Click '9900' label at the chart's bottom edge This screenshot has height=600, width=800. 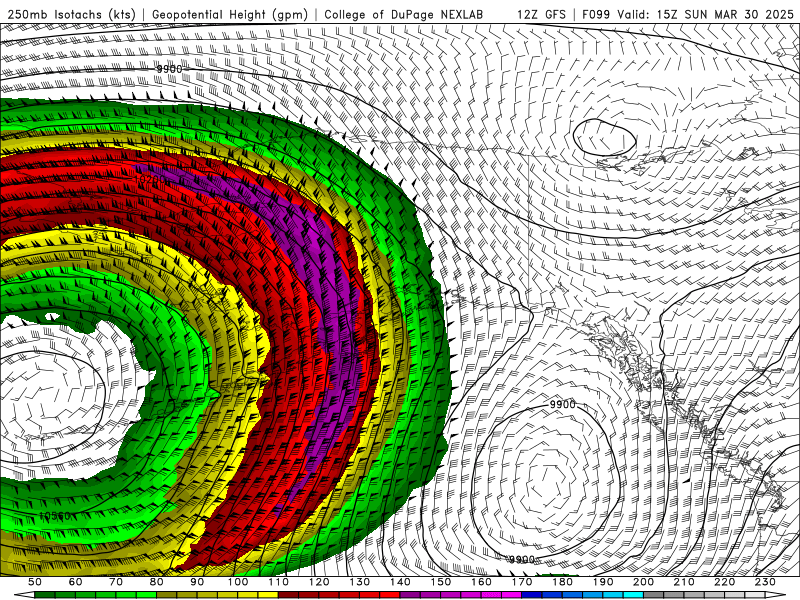(x=522, y=559)
